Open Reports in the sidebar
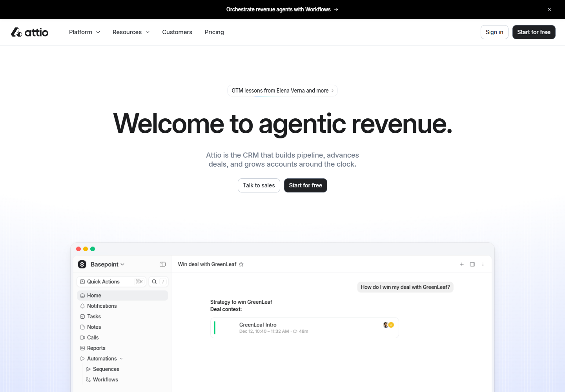 click(x=122, y=348)
